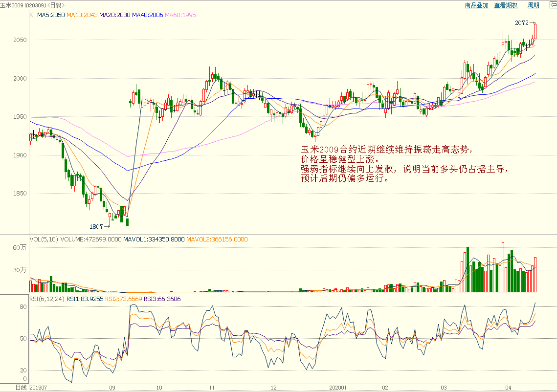Click the RSI(6,12,24) indicator label

47,299
